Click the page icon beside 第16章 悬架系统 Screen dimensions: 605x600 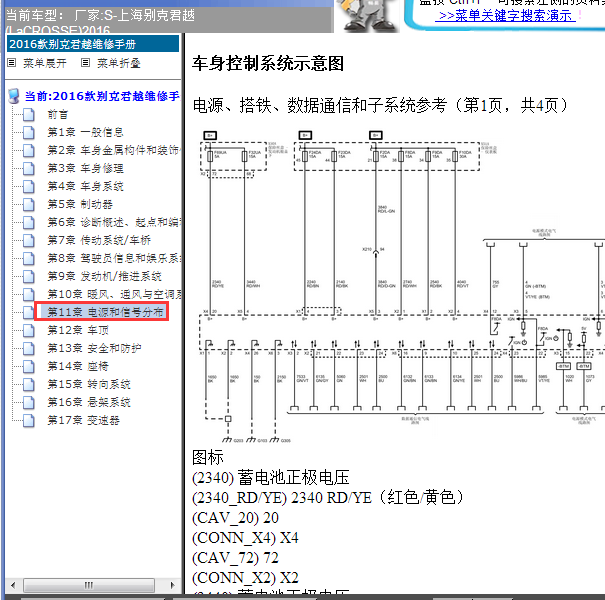[29, 402]
